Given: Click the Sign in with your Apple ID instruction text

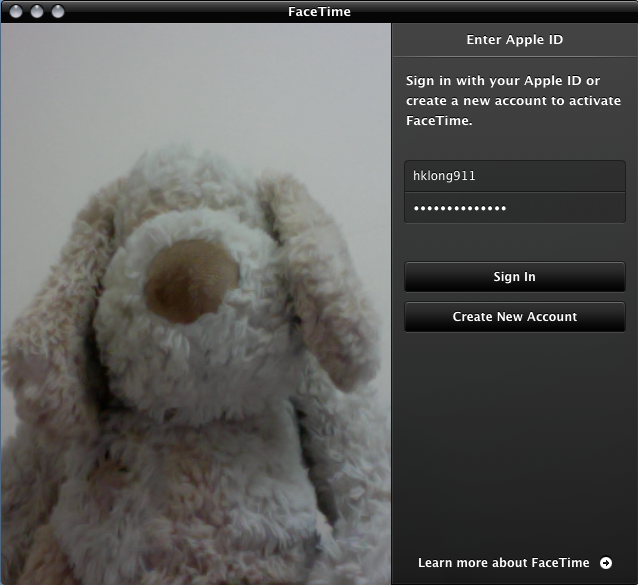Looking at the screenshot, I should pyautogui.click(x=513, y=100).
